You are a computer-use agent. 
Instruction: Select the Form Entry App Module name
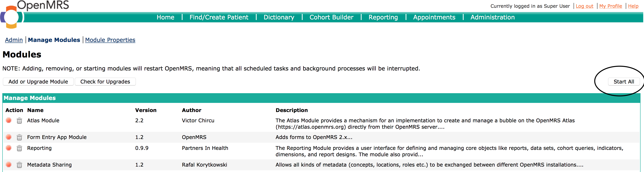(x=57, y=137)
